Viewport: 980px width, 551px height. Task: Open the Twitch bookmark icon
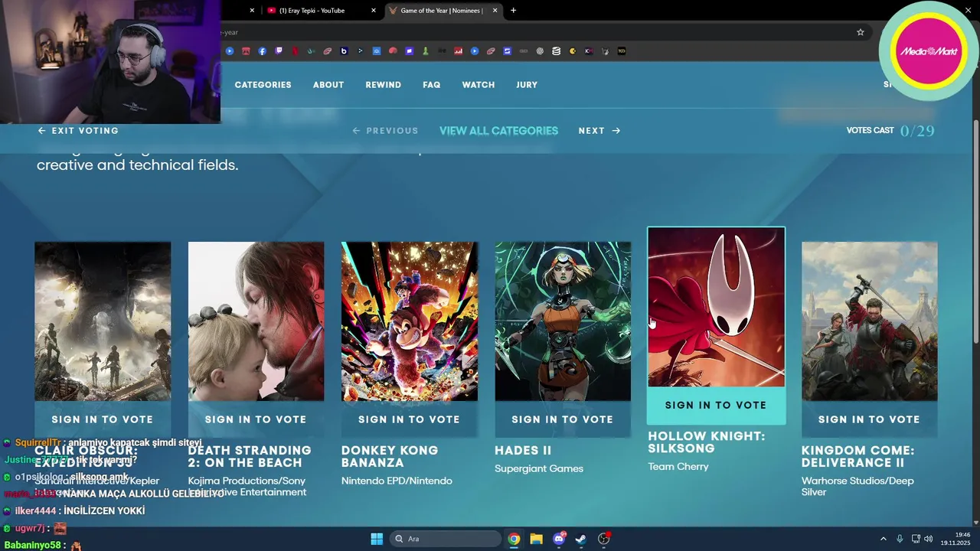(x=279, y=51)
